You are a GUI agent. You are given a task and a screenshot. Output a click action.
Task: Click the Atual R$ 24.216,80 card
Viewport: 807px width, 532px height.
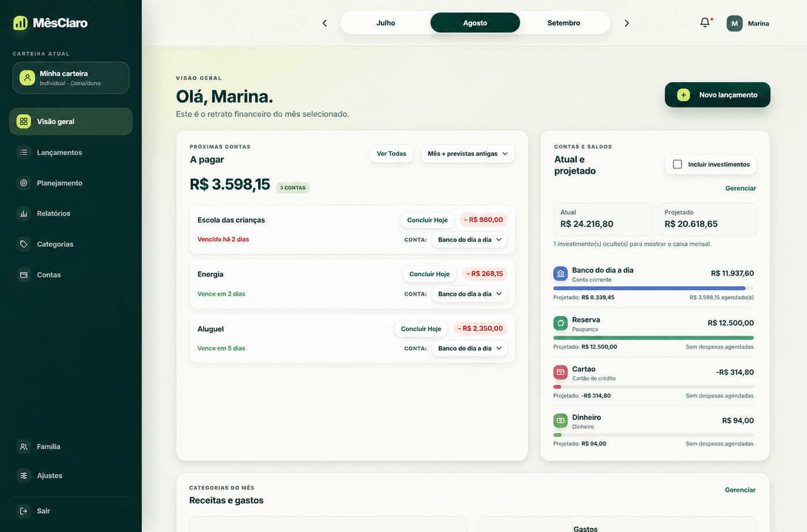602,219
